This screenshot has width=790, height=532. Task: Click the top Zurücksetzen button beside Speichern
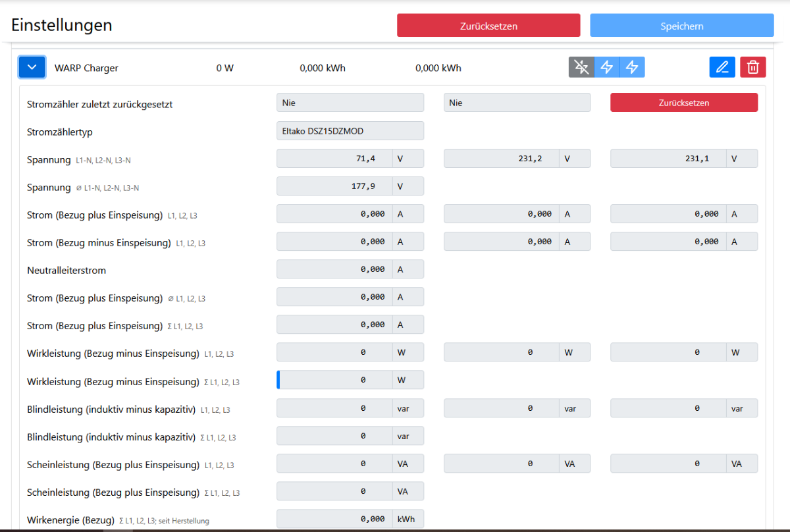[488, 26]
